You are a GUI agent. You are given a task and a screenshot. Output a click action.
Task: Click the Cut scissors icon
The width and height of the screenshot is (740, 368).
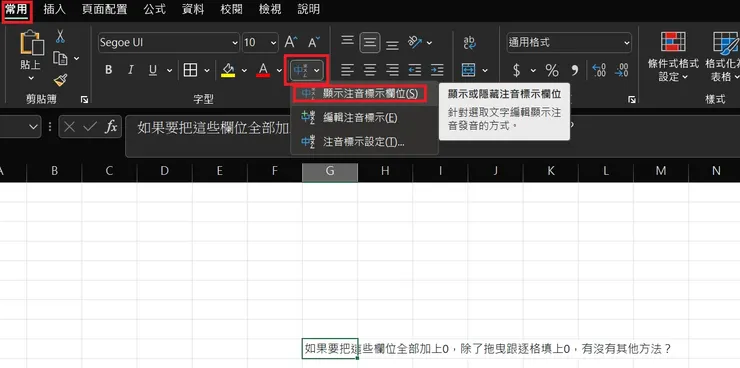pyautogui.click(x=60, y=36)
